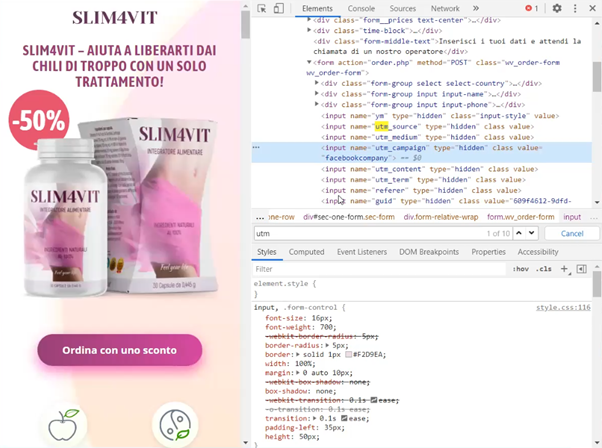The image size is (602, 448).
Task: Toggle computed styles sidebar icon
Action: [x=582, y=269]
